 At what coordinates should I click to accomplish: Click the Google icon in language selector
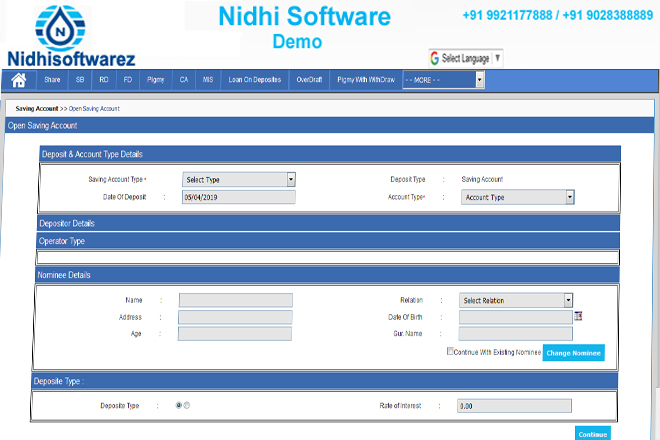tap(435, 58)
